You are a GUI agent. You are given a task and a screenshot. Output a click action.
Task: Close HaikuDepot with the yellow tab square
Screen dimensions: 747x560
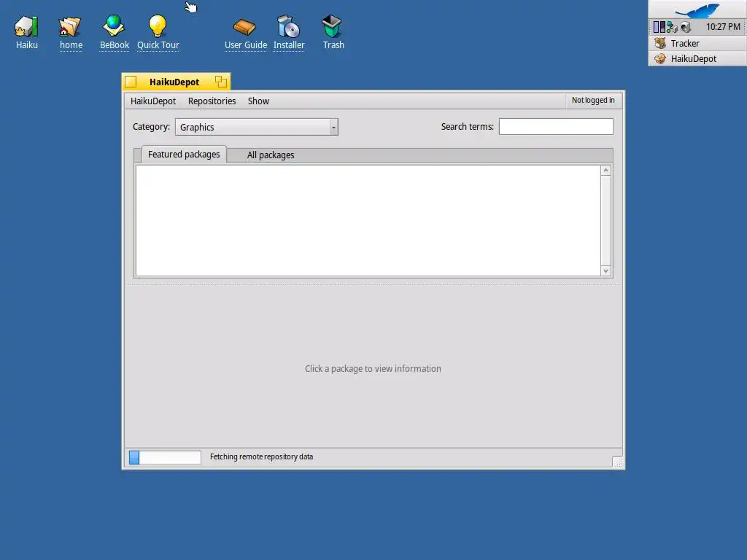click(131, 82)
